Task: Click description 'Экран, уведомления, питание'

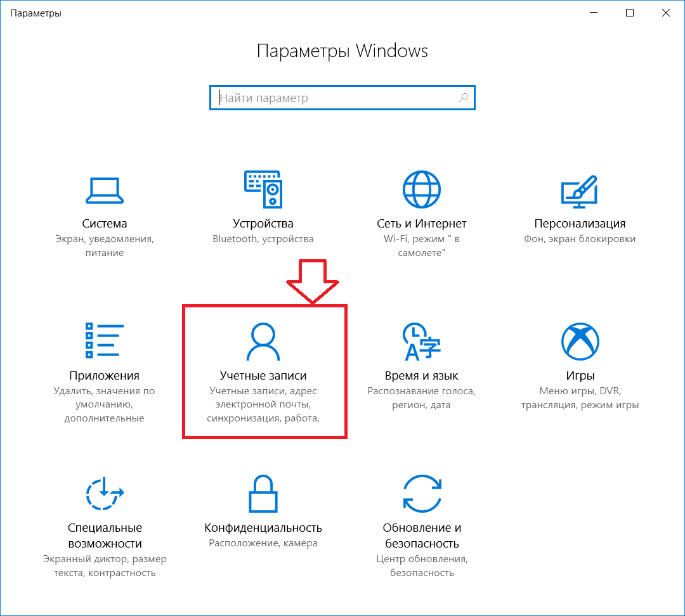Action: pos(105,246)
